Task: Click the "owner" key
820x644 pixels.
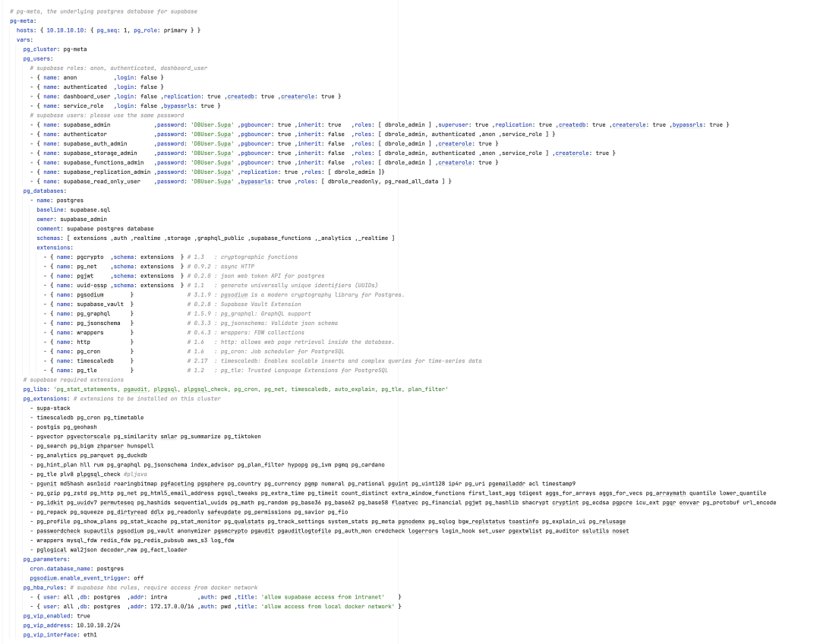Action: 46,219
